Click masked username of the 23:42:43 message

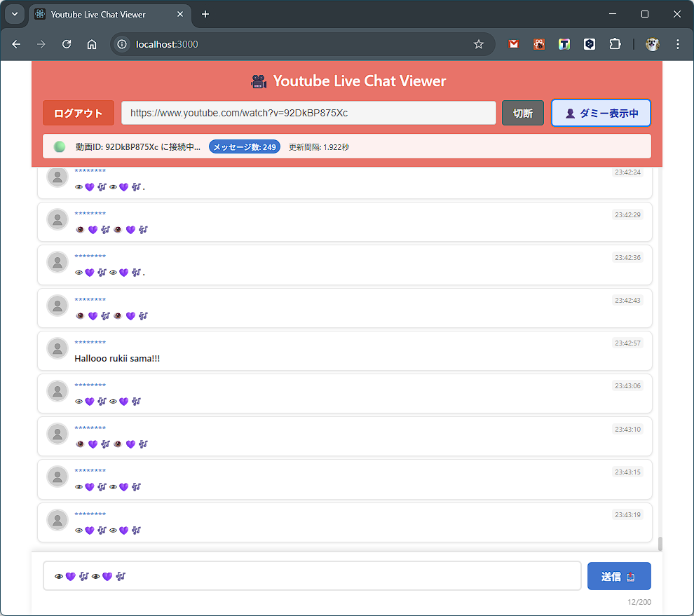[x=90, y=300]
